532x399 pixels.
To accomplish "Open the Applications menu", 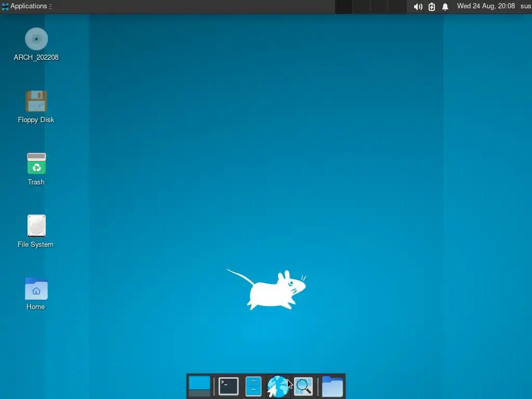I will click(x=26, y=6).
